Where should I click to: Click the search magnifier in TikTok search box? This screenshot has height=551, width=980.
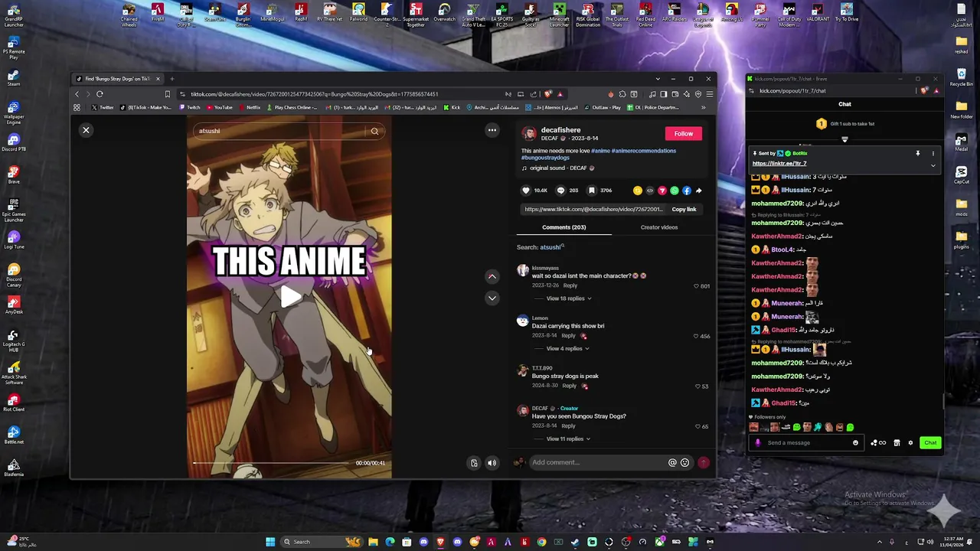[374, 131]
